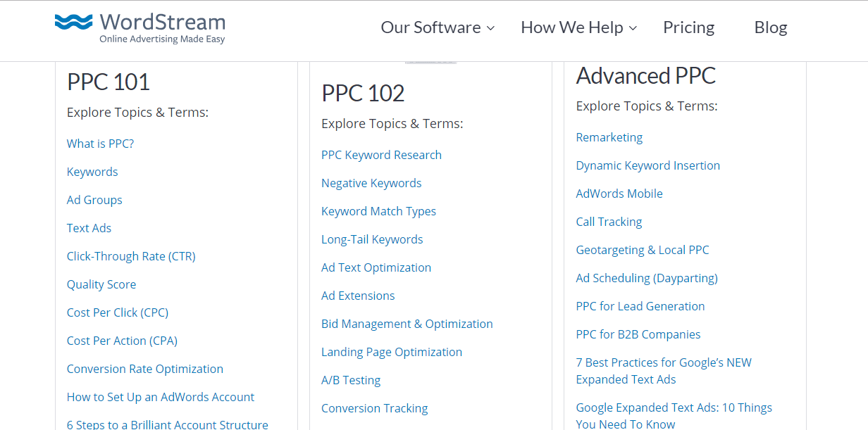This screenshot has width=868, height=430.
Task: Open the Quality Score article
Action: tap(101, 284)
